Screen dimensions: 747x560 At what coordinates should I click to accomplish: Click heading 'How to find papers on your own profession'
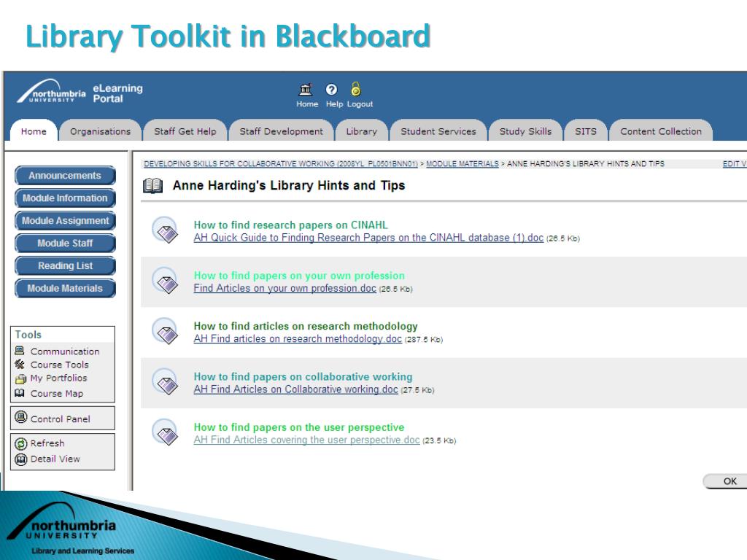click(299, 275)
